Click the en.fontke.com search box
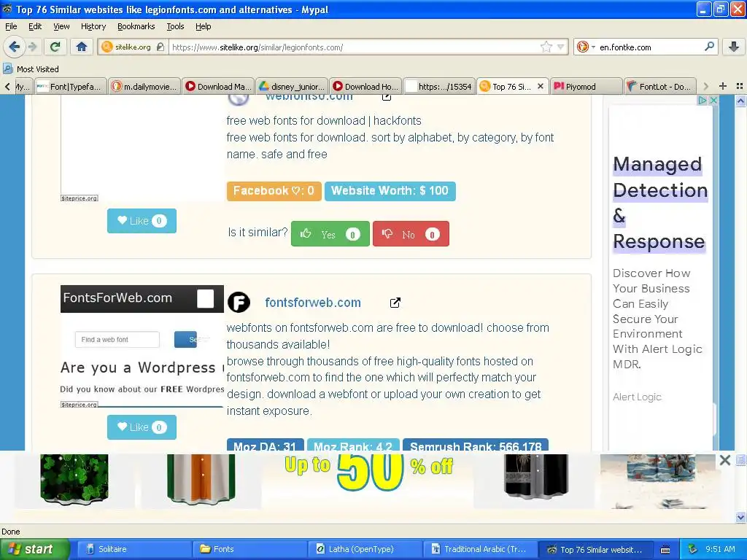This screenshot has width=747, height=560. pos(650,47)
